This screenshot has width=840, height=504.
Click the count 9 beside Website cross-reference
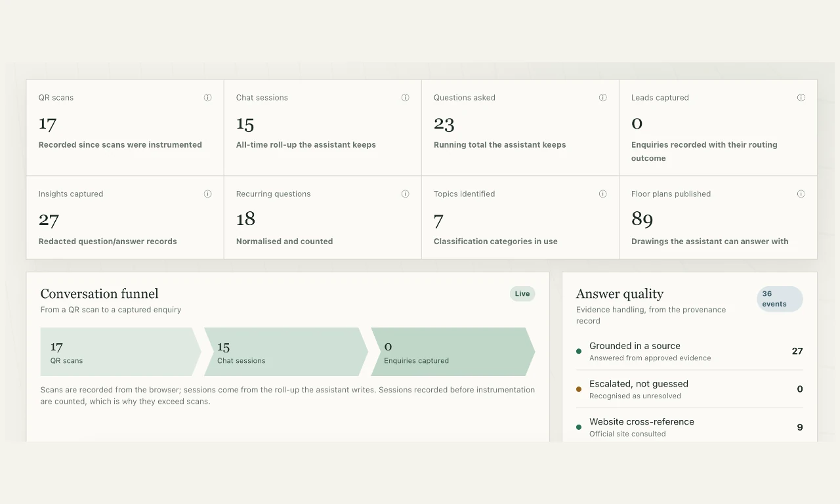click(x=800, y=427)
